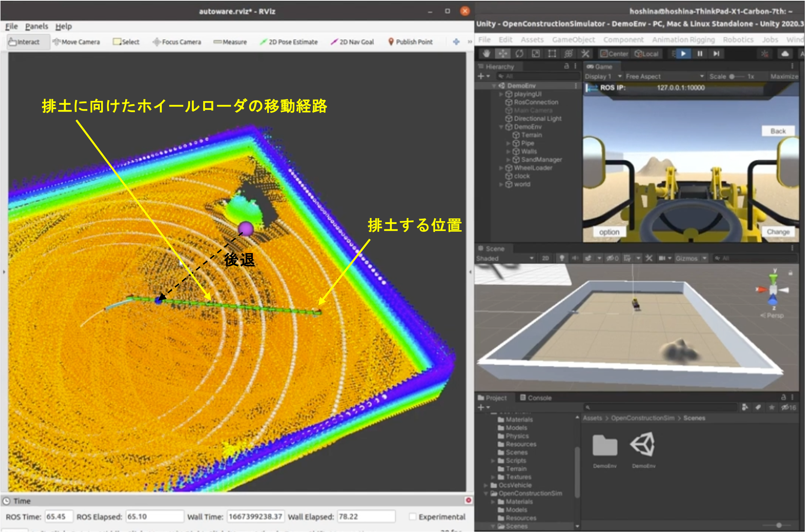The image size is (805, 532).
Task: Select the Unity Hand tool
Action: point(487,54)
